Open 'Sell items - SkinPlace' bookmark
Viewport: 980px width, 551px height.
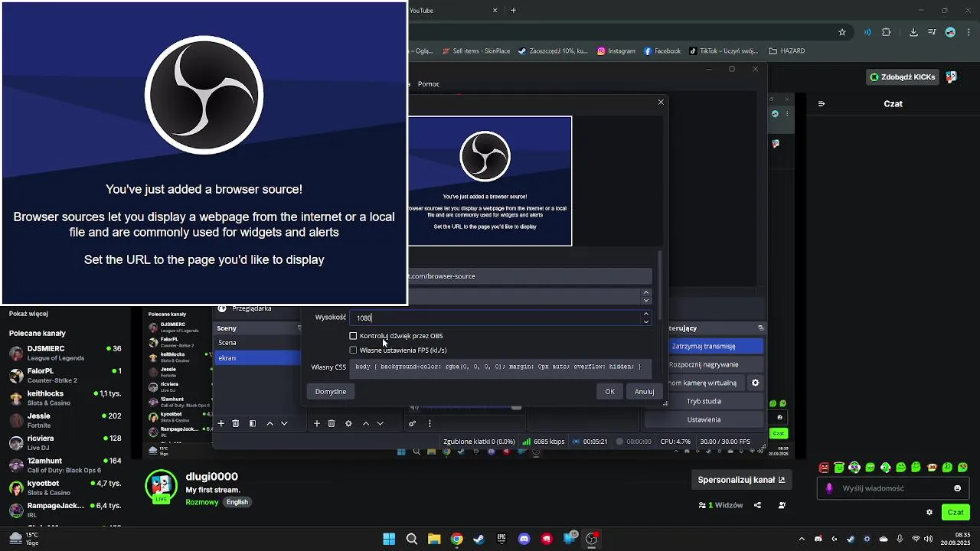[x=475, y=51]
